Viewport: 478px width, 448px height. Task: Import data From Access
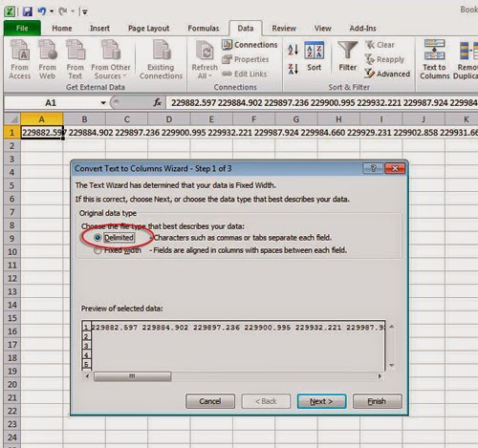coord(20,59)
